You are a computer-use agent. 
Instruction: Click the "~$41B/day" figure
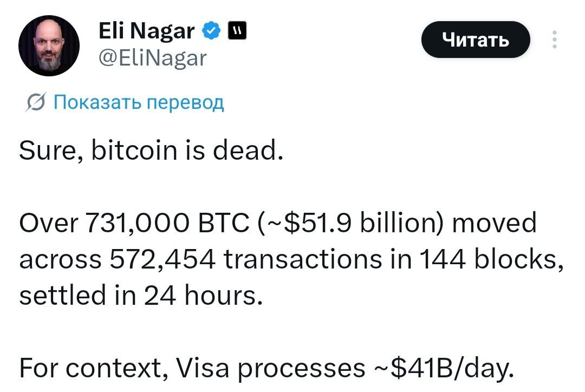[443, 368]
